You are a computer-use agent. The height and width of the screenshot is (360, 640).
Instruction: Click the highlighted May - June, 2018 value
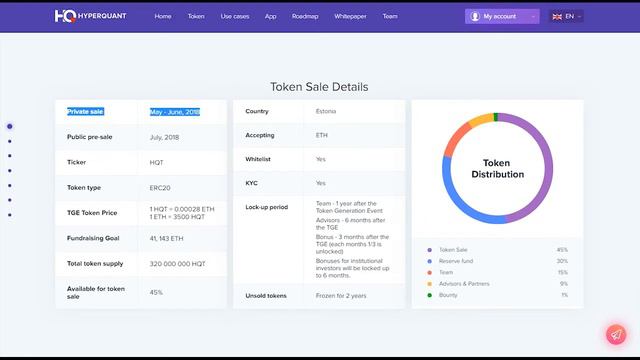tap(175, 112)
